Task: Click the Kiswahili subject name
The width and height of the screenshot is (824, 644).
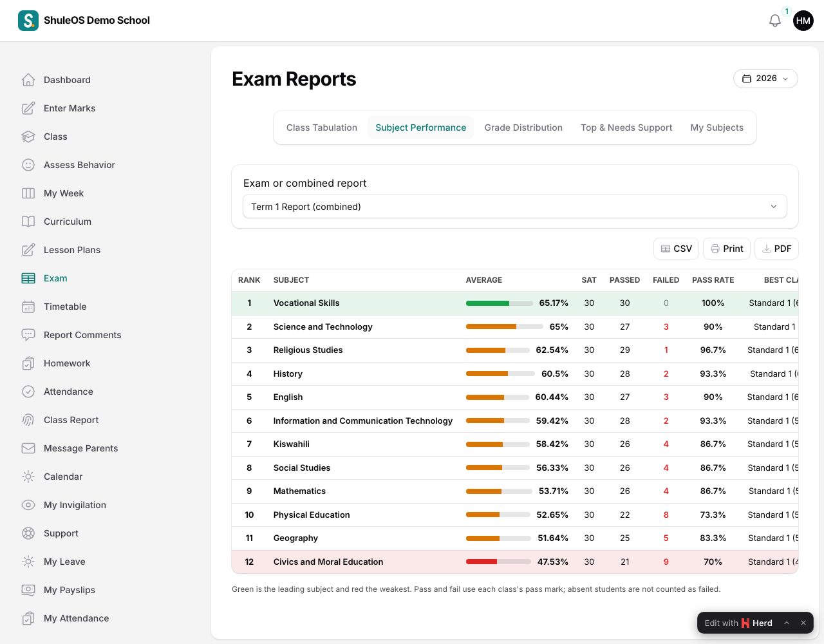Action: [x=292, y=444]
